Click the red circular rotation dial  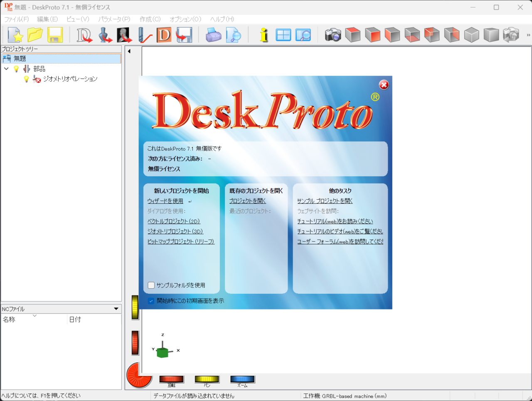coord(139,375)
